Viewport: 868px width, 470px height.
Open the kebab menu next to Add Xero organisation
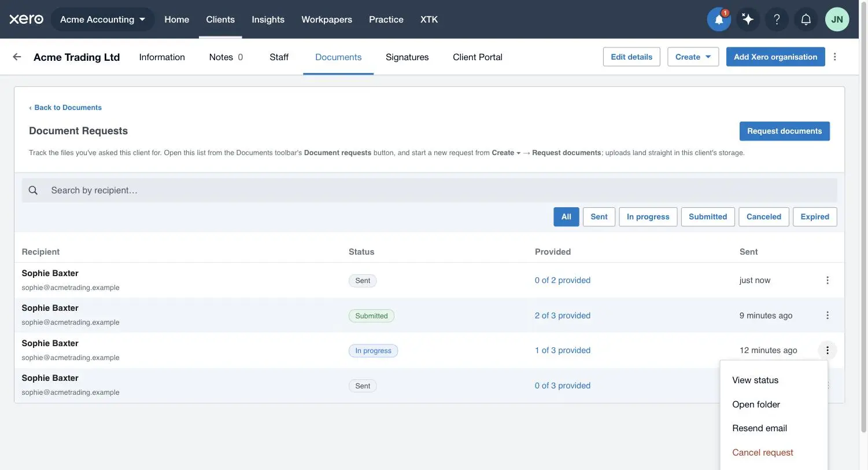coord(834,57)
